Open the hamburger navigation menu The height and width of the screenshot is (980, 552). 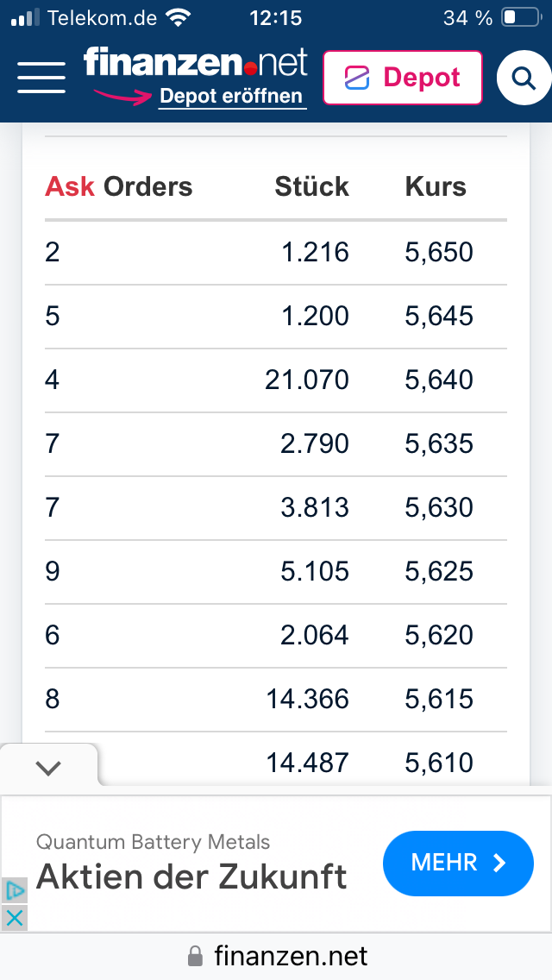[x=41, y=78]
